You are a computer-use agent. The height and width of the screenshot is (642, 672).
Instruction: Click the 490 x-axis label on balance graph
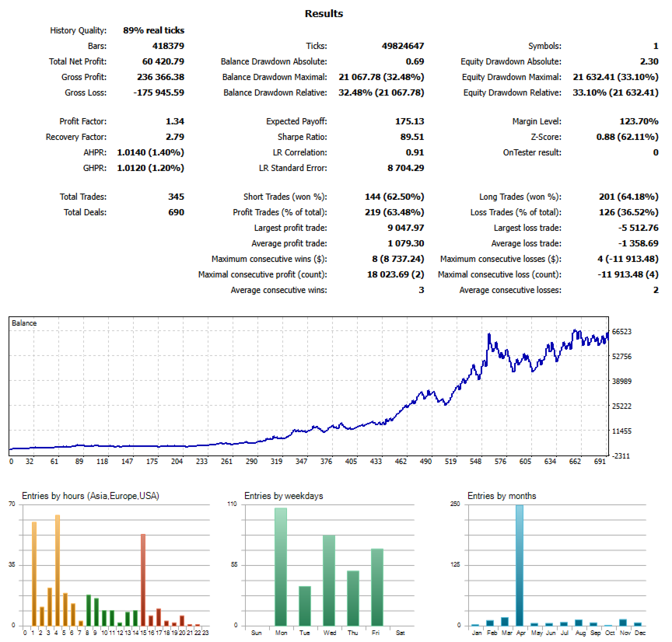[425, 462]
